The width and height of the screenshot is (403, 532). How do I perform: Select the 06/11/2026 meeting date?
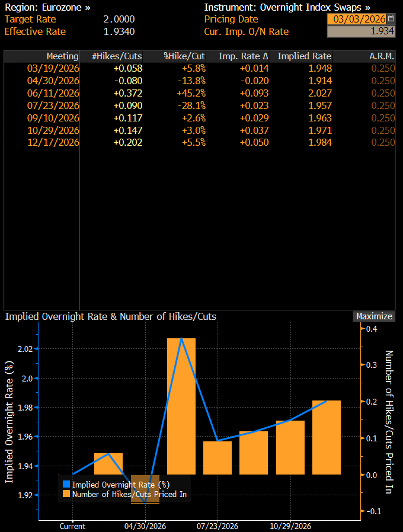pos(53,93)
